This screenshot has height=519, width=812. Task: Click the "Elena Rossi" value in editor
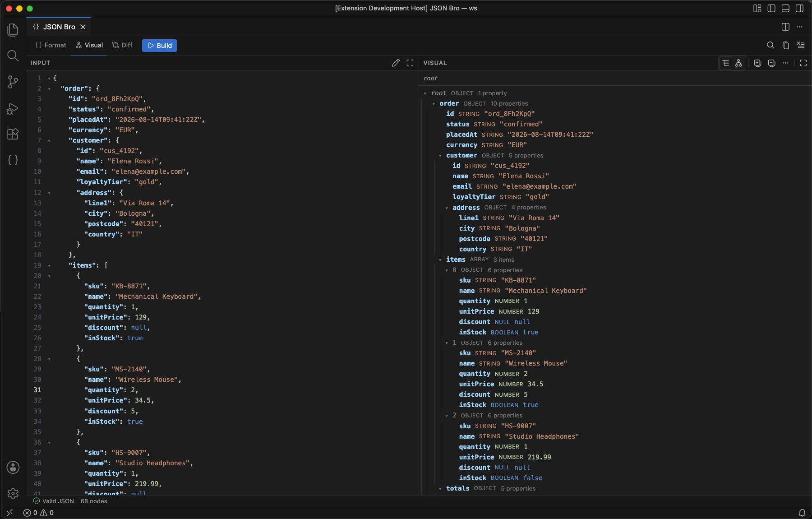pos(133,161)
